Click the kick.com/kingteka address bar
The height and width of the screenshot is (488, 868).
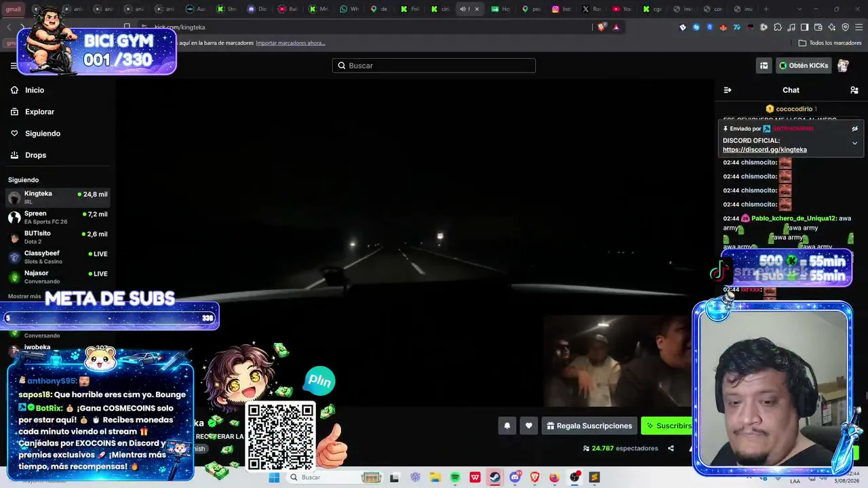point(366,27)
